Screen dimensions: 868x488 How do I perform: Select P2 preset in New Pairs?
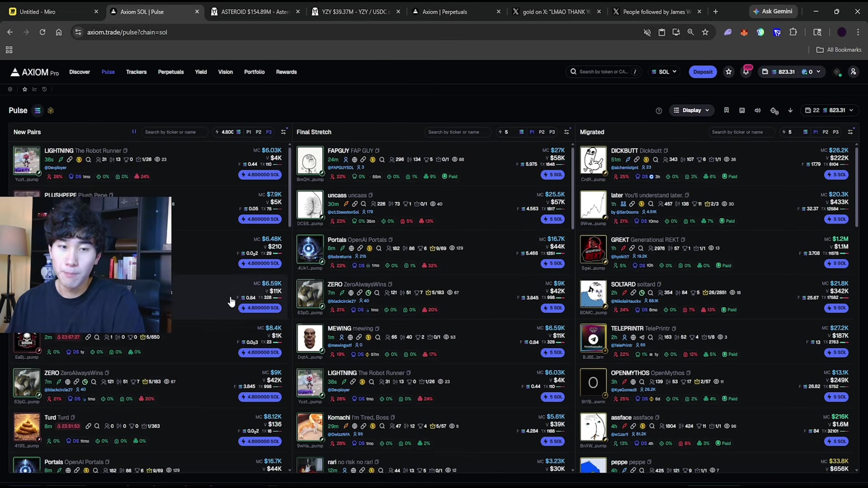point(259,132)
